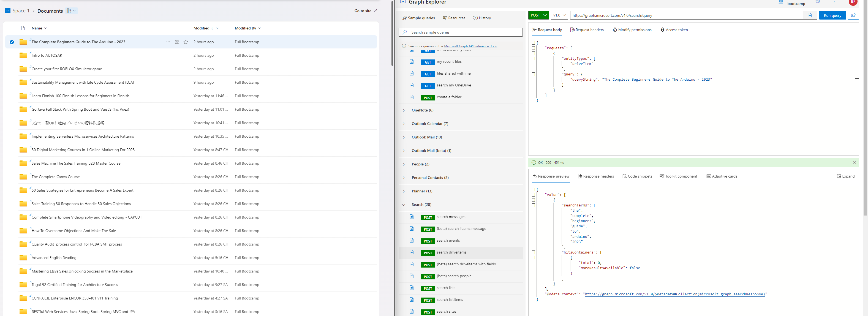Open the ellipsis actions for the Arduino folder
The width and height of the screenshot is (868, 316).
[x=168, y=42]
